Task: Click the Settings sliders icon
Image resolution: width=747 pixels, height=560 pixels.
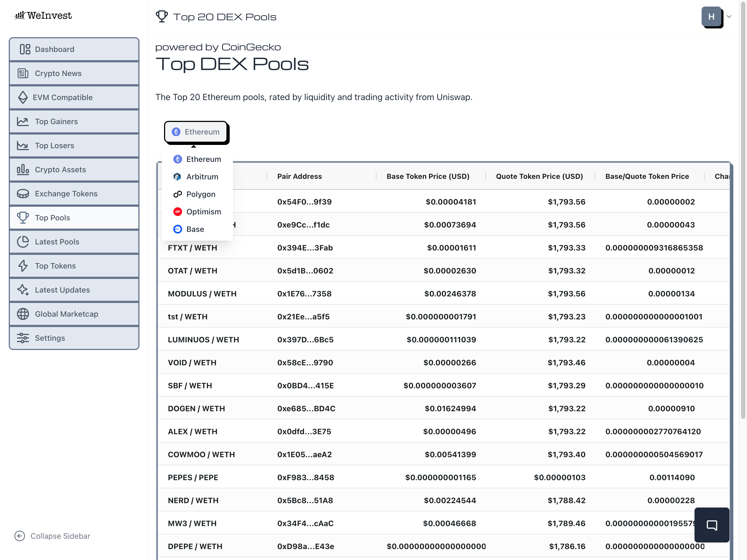Action: 23,338
